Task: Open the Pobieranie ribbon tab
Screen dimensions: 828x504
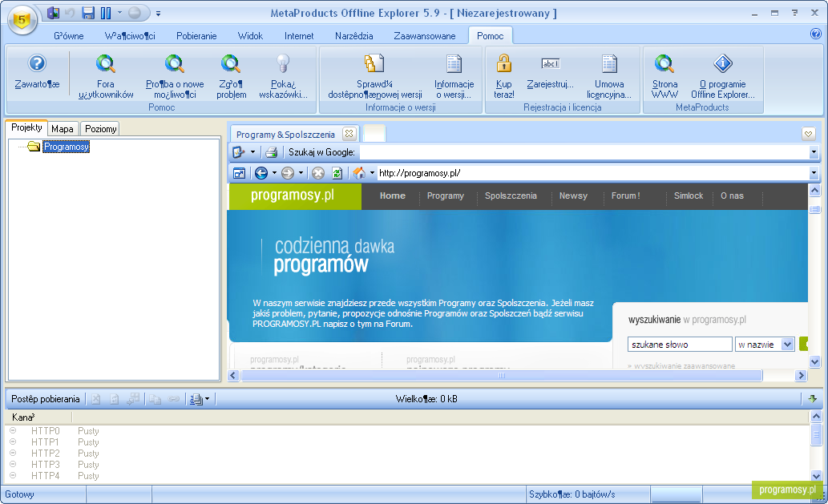Action: pos(196,36)
